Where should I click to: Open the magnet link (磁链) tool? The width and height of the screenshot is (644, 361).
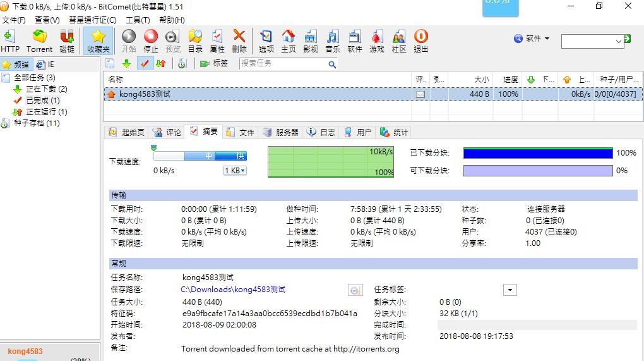point(67,41)
